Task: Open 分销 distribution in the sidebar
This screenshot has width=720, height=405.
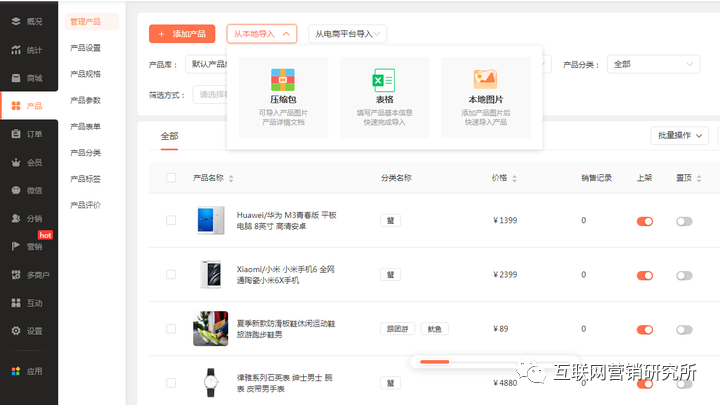Action: pos(28,219)
